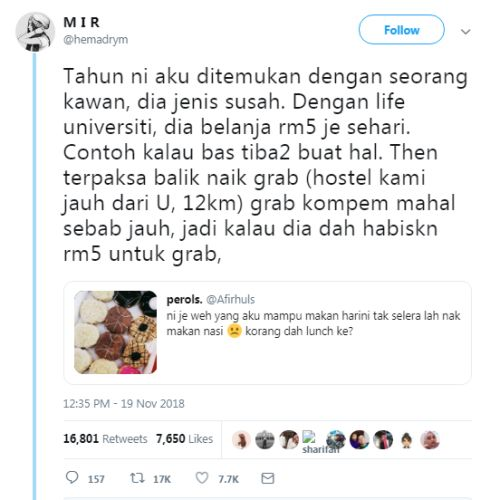Viewport: 491px width, 500px height.
Task: View the 16,801 Retweets list
Action: 105,439
